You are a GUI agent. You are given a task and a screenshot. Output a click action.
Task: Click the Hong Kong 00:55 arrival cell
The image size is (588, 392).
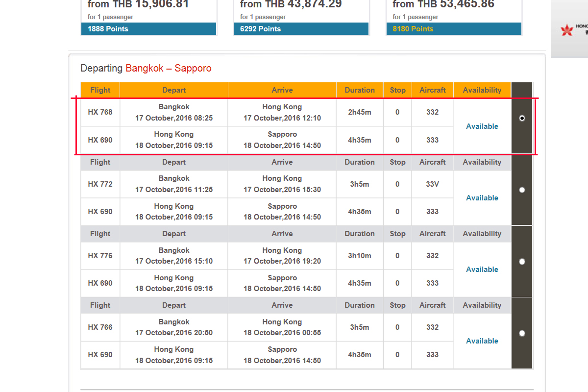pyautogui.click(x=282, y=327)
